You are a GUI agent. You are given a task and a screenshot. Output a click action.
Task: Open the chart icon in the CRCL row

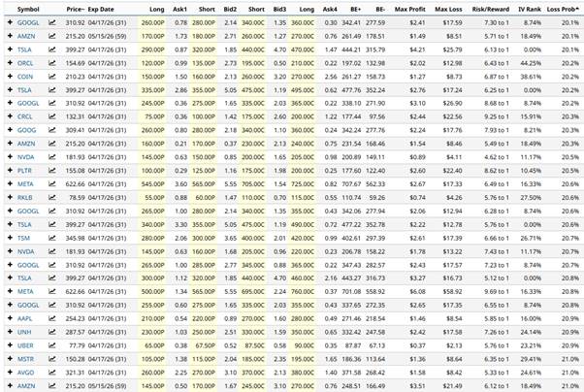pyautogui.click(x=52, y=116)
